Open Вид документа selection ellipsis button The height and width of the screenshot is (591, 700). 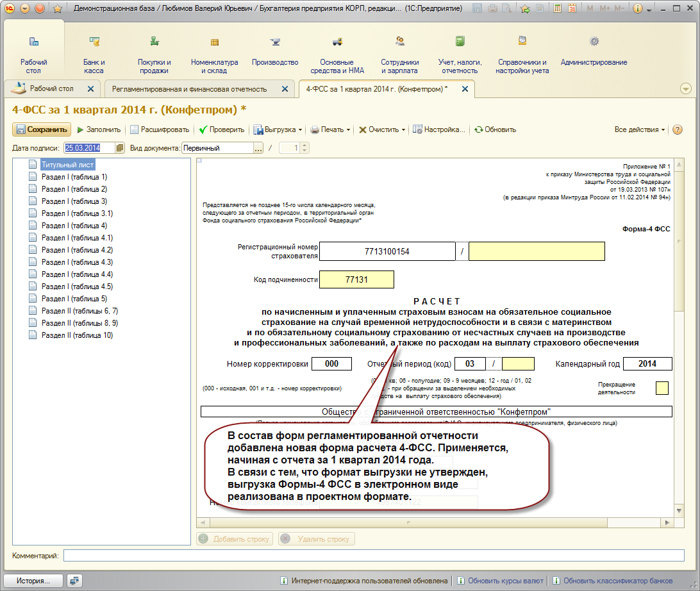click(x=258, y=148)
